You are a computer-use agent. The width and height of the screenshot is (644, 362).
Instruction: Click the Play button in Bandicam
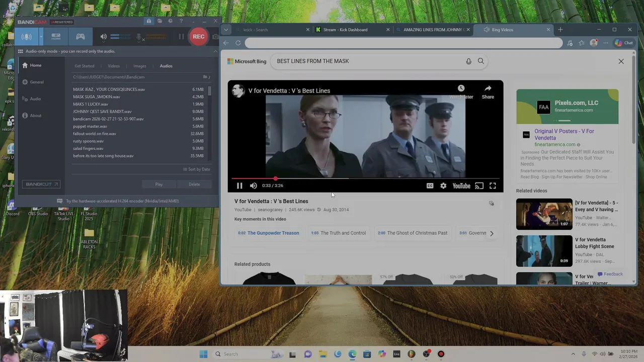pyautogui.click(x=159, y=185)
